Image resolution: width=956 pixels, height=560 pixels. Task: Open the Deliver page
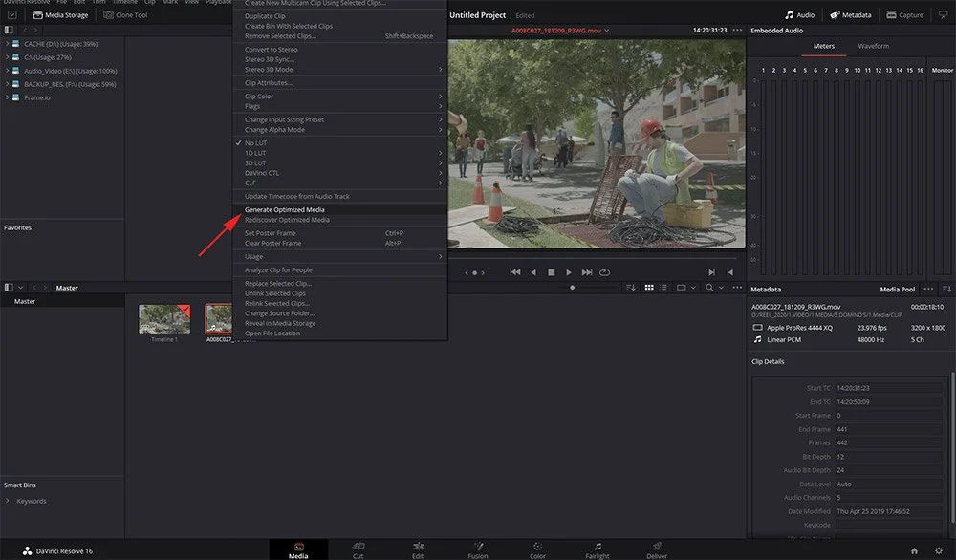(657, 548)
